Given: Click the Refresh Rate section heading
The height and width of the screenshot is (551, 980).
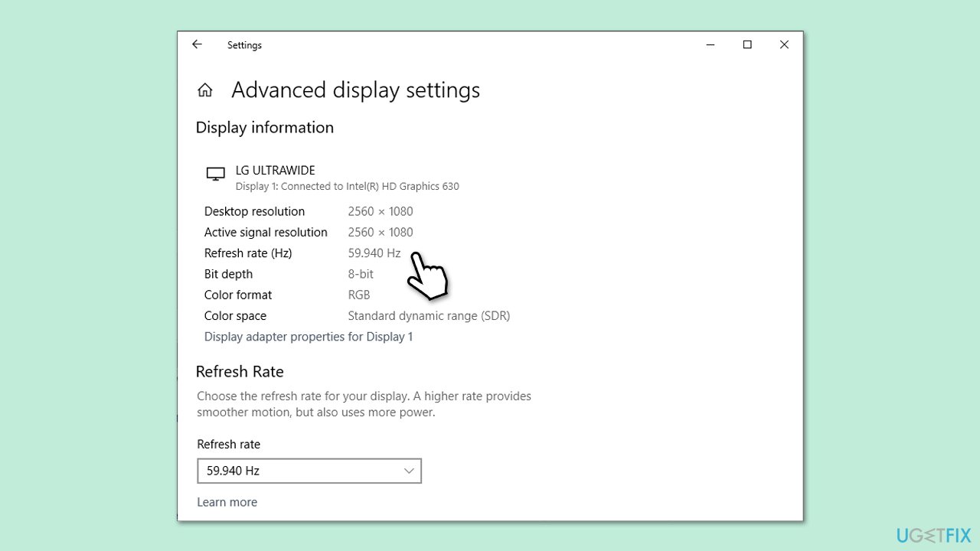Looking at the screenshot, I should 240,372.
